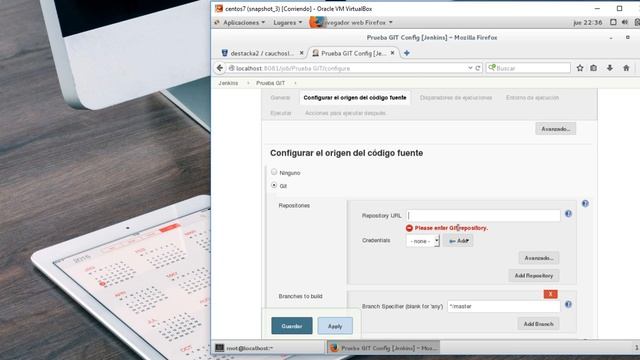This screenshot has width=640, height=360.
Task: Close the destacka2 / cauchosl tab
Action: (301, 53)
